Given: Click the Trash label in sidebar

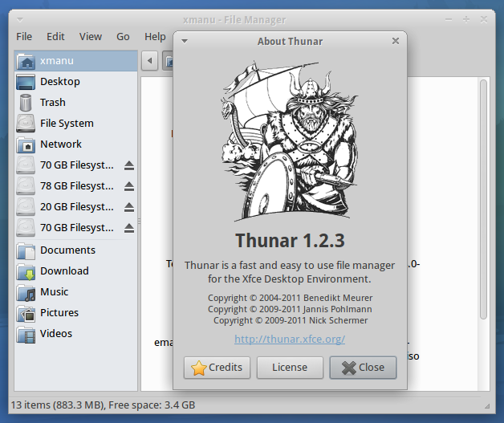Looking at the screenshot, I should pos(53,103).
